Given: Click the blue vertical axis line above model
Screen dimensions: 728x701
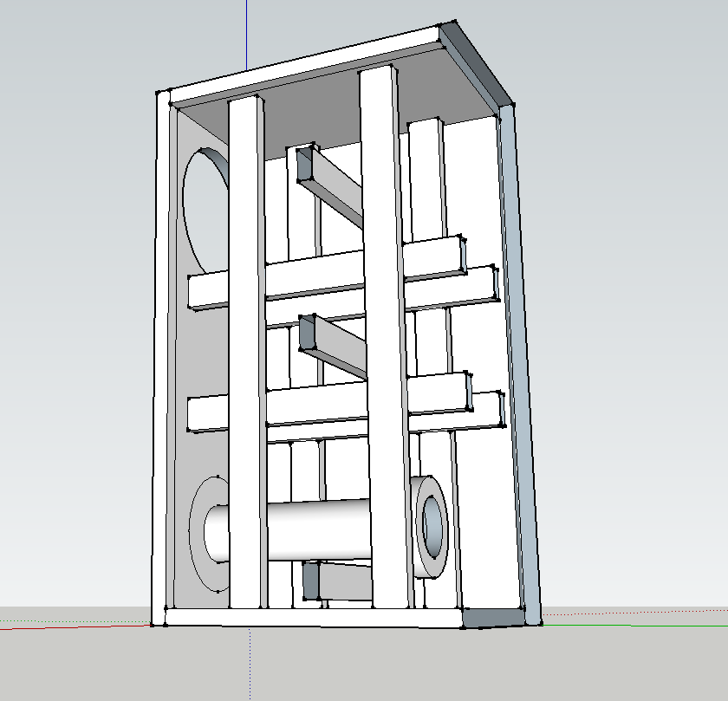Looking at the screenshot, I should [247, 35].
